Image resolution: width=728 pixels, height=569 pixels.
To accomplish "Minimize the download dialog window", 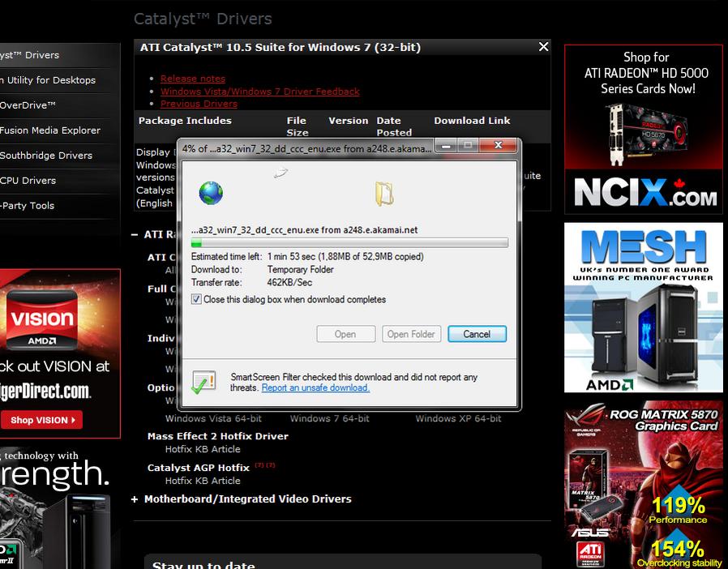I will pos(446,146).
